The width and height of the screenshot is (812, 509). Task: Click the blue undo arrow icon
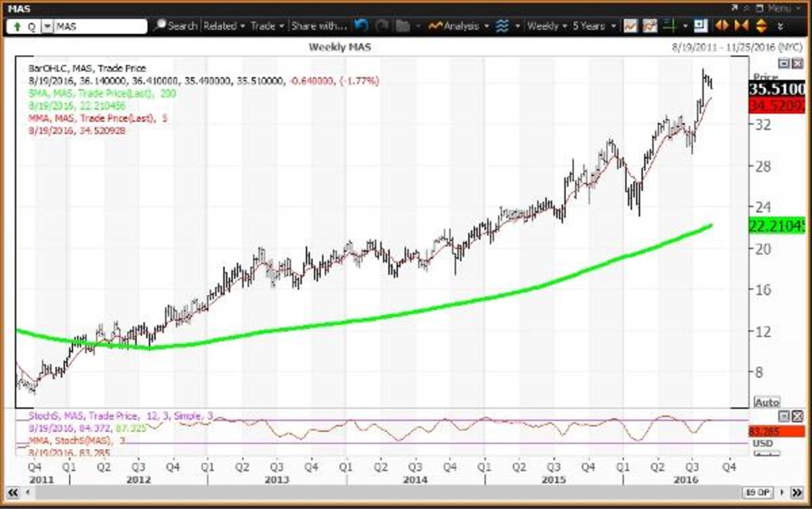click(x=361, y=26)
